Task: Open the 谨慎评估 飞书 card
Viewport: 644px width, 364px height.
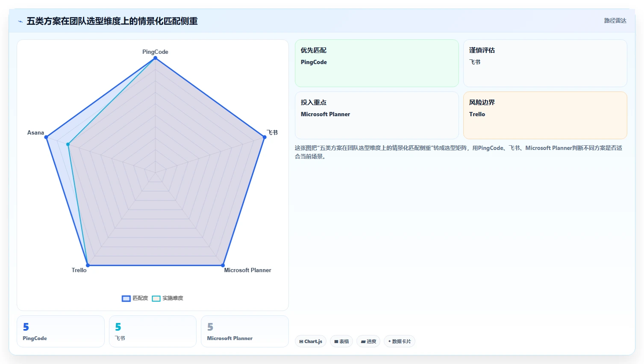Action: pyautogui.click(x=545, y=63)
